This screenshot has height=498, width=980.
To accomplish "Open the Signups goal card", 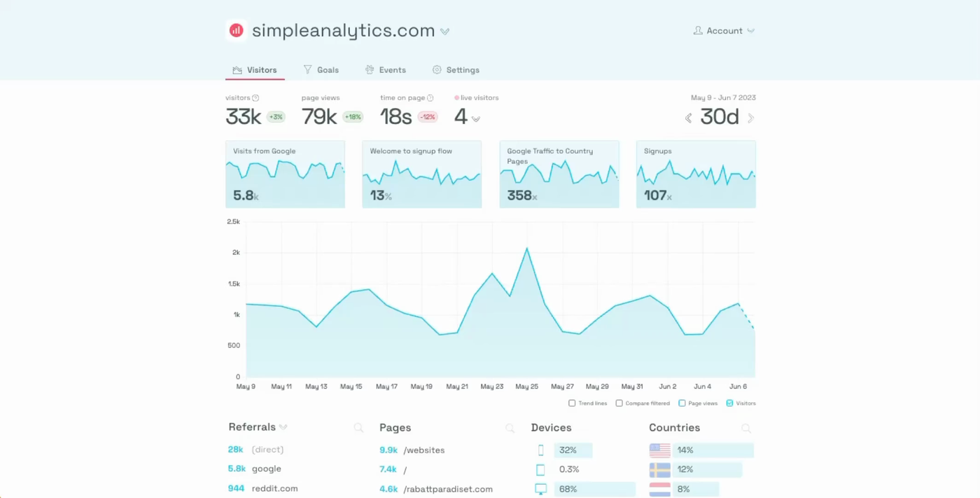I will [695, 174].
